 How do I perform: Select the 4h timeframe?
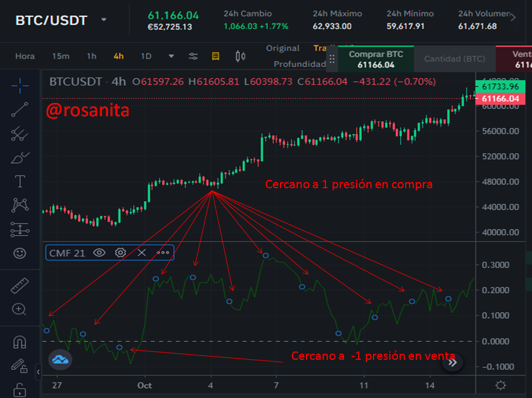point(119,56)
